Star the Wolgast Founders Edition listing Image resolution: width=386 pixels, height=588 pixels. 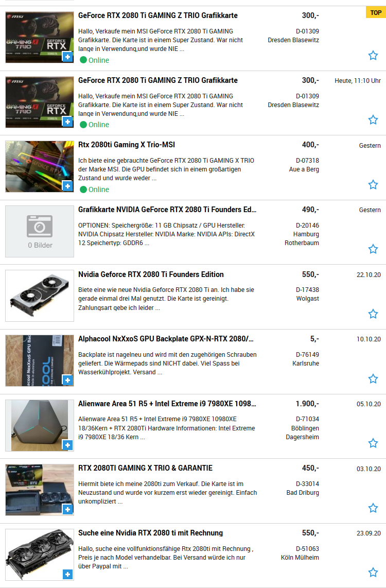click(373, 314)
